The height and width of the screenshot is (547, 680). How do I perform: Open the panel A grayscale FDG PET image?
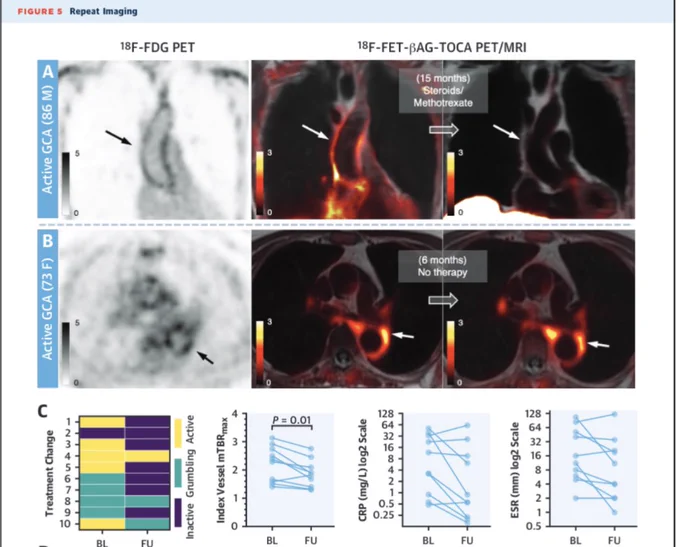154,139
